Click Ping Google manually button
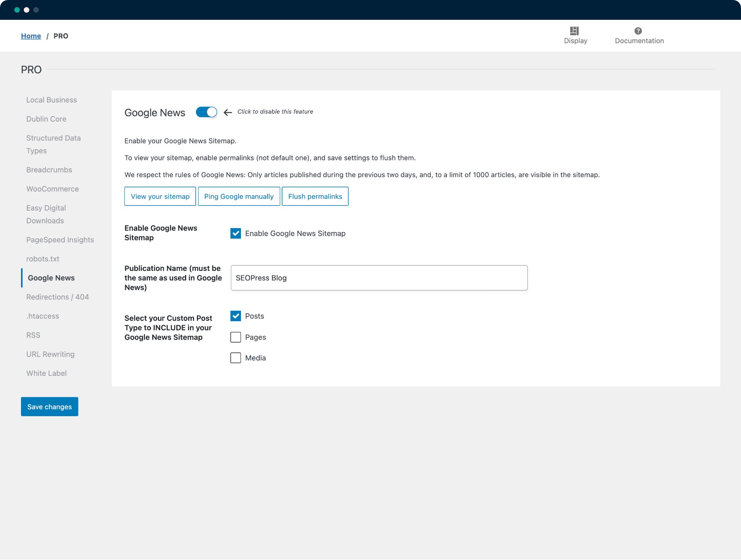The width and height of the screenshot is (741, 560). [x=239, y=196]
